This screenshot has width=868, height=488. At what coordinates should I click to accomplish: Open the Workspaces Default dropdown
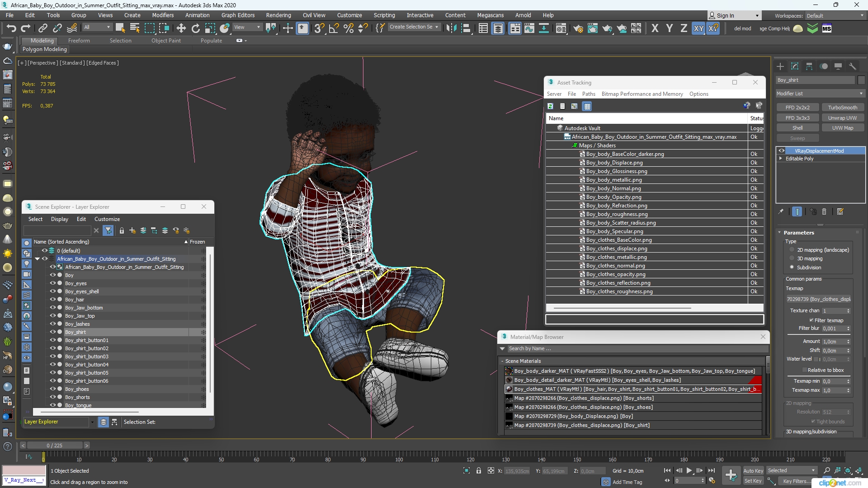pyautogui.click(x=835, y=16)
